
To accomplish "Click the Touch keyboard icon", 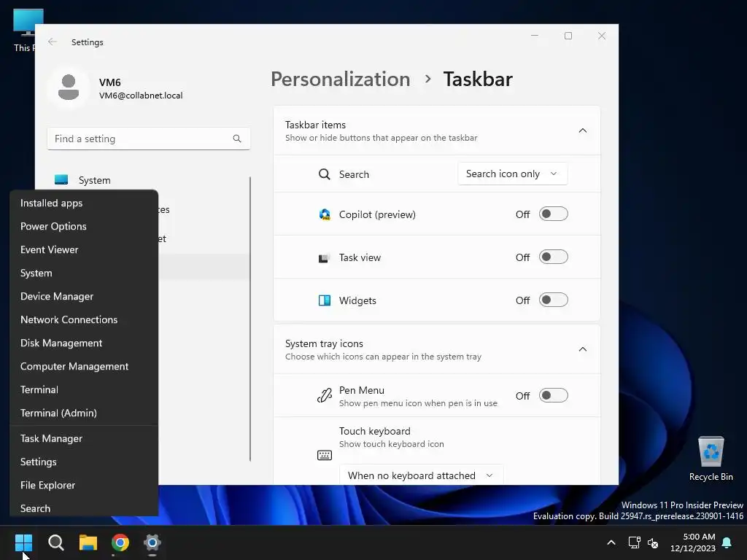I will [325, 455].
